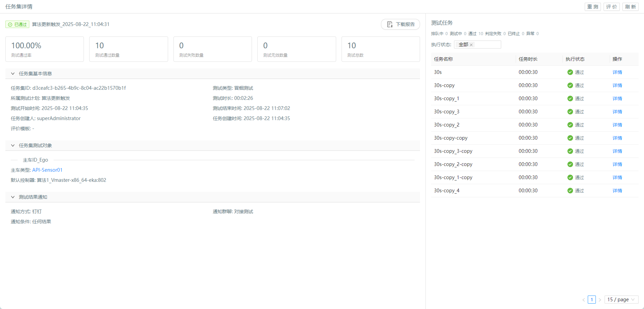Click the 通知方式 钉钉 text
The height and width of the screenshot is (309, 644).
26,212
